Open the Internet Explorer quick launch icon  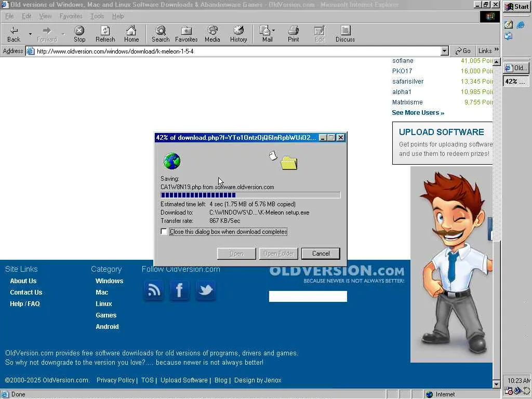pyautogui.click(x=521, y=25)
